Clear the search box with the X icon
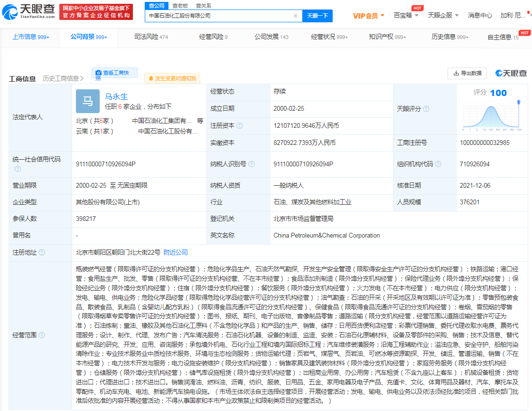532x411 pixels. click(295, 16)
